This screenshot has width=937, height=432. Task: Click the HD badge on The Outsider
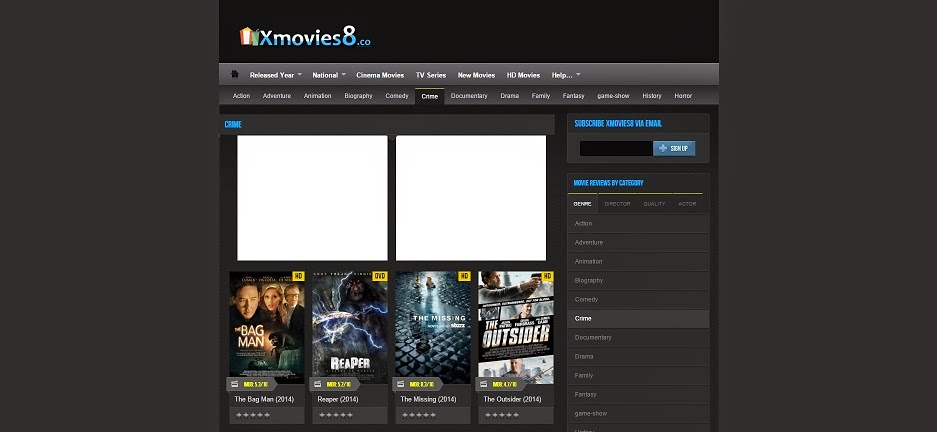[x=547, y=276]
